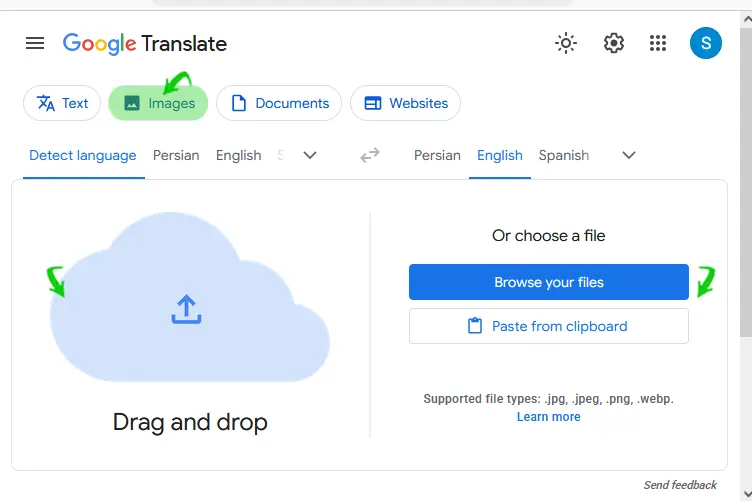Click the cloud upload arrow icon

tap(187, 309)
